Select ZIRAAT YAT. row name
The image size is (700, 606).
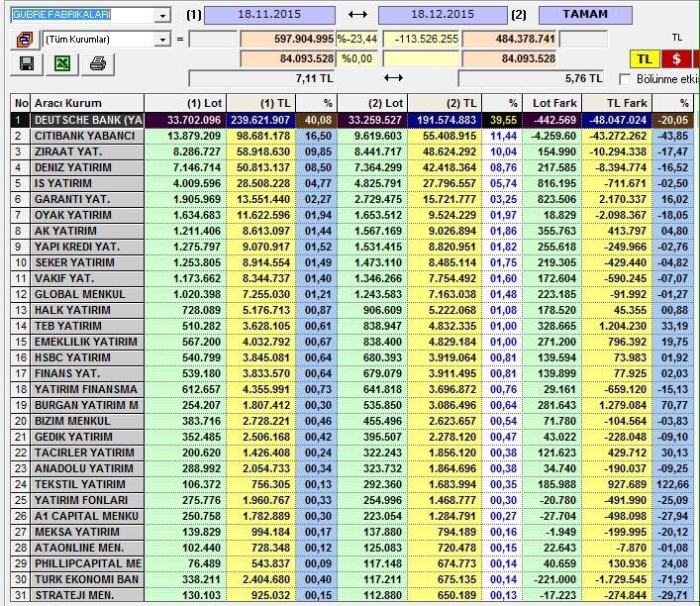87,151
